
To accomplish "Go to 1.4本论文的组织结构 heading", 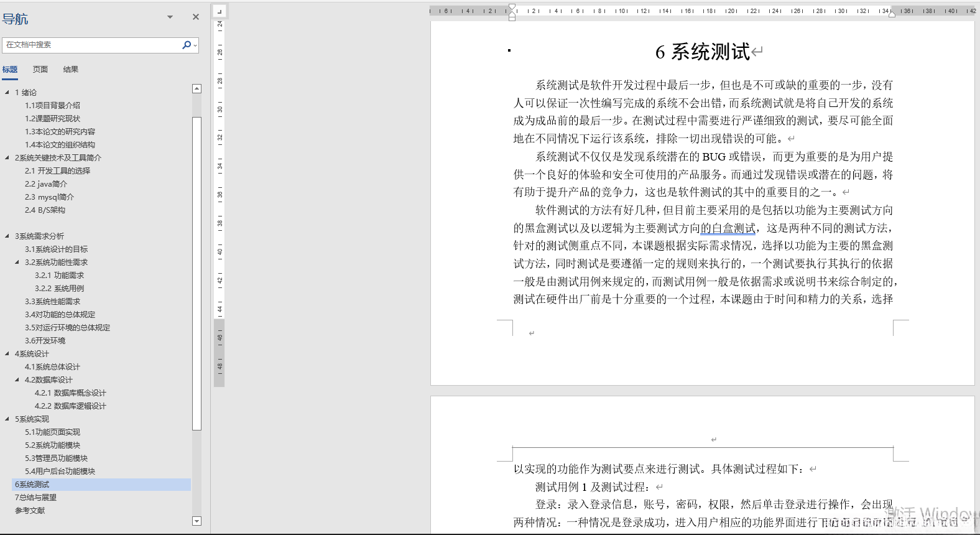I will (60, 145).
